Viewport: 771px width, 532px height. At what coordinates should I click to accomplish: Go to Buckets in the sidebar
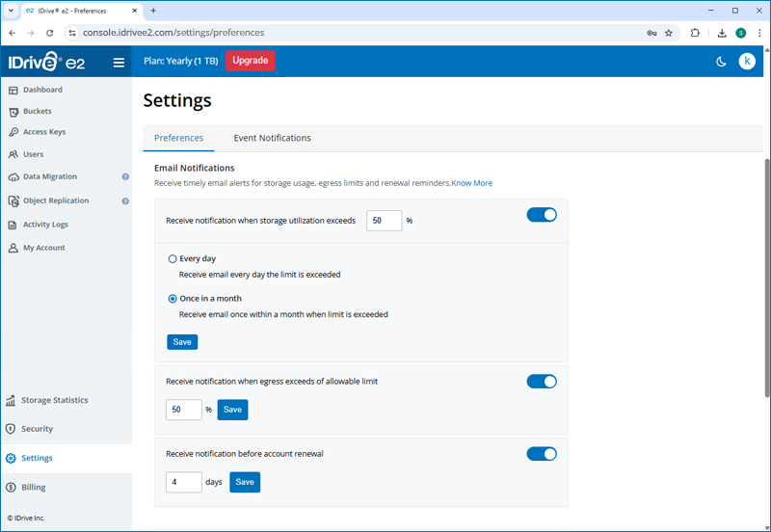click(x=37, y=111)
